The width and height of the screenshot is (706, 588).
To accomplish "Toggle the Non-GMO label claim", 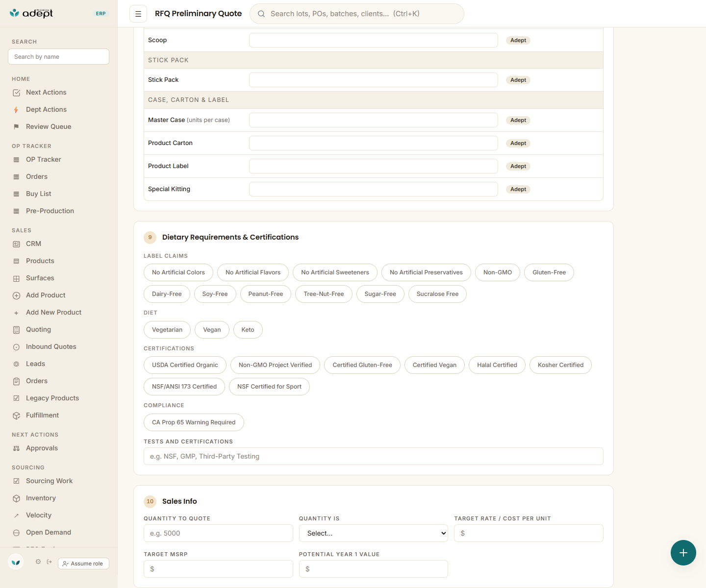I will (498, 272).
